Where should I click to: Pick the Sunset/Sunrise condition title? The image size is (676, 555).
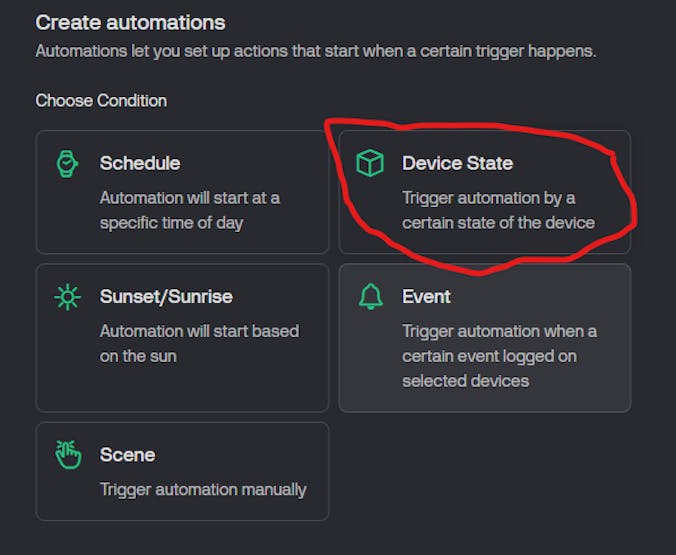[166, 297]
